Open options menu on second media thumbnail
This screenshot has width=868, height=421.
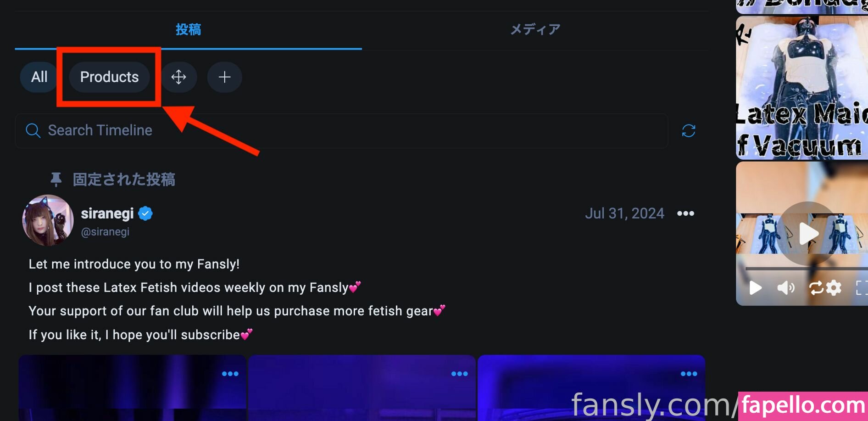tap(460, 374)
